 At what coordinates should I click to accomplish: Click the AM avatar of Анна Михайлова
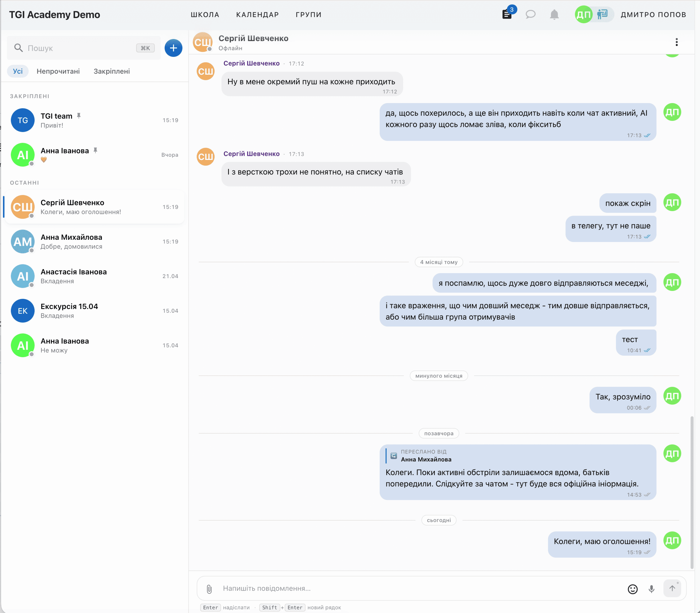(x=23, y=241)
